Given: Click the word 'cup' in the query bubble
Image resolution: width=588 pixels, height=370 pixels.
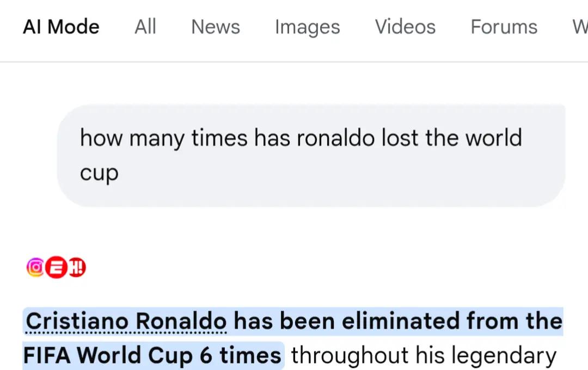Looking at the screenshot, I should [100, 174].
